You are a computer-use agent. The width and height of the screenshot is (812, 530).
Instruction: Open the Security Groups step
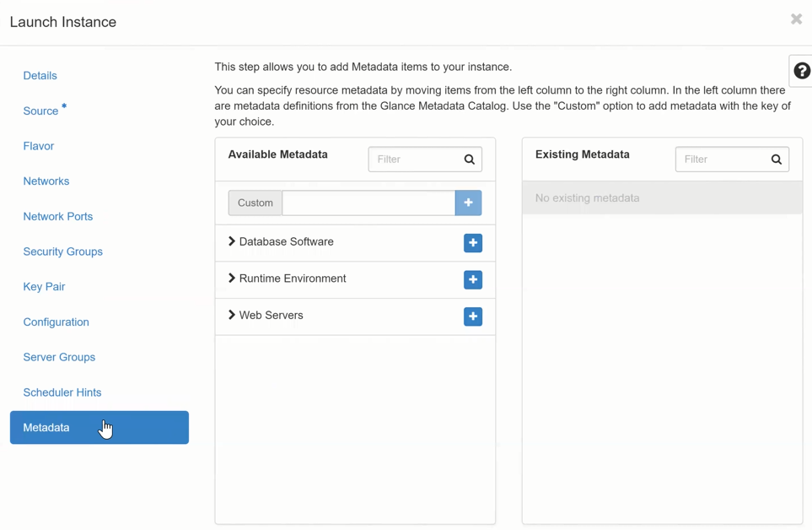62,251
